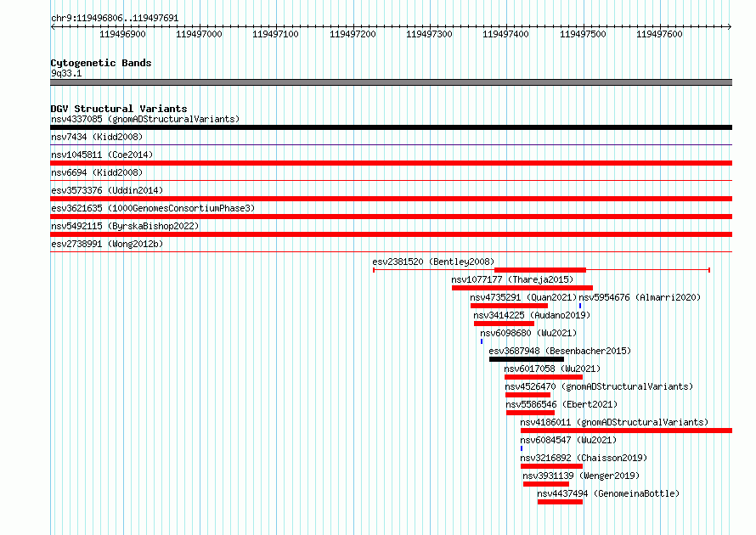Click red bar under esv3621635
Screen dimensions: 756x535
click(391, 217)
